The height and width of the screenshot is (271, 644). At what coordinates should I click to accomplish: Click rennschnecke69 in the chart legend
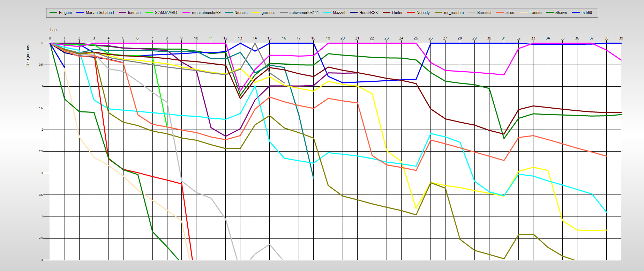coord(206,13)
